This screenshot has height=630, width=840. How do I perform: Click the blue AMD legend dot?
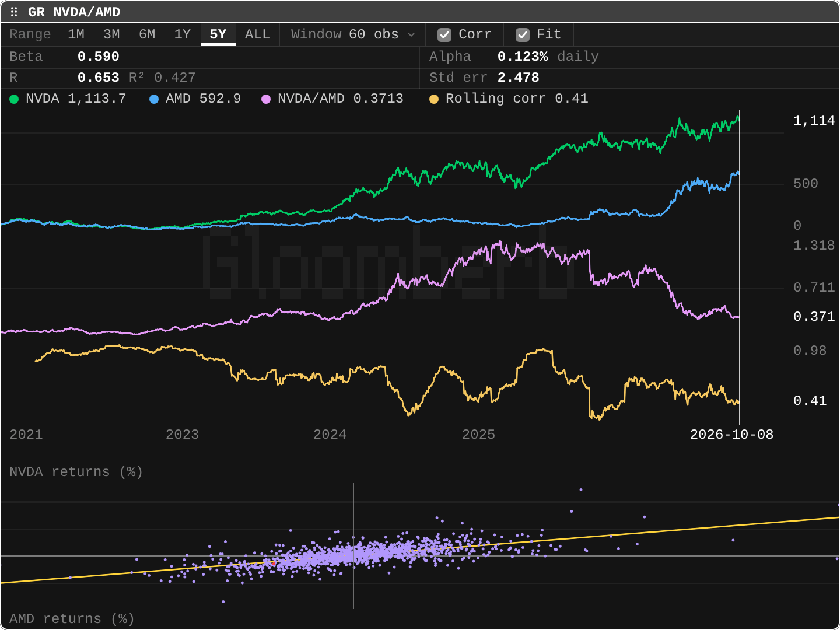coord(154,99)
